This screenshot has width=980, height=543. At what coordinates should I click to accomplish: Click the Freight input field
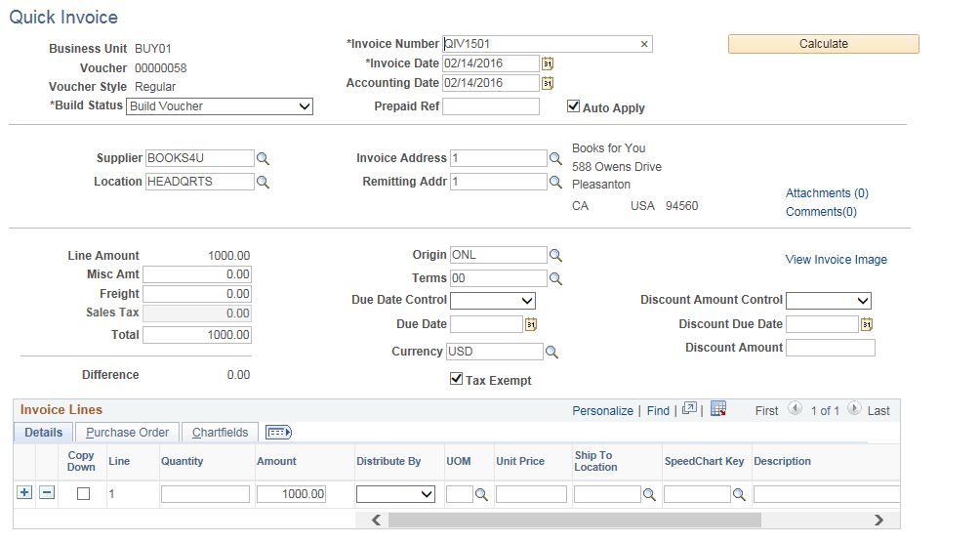197,294
